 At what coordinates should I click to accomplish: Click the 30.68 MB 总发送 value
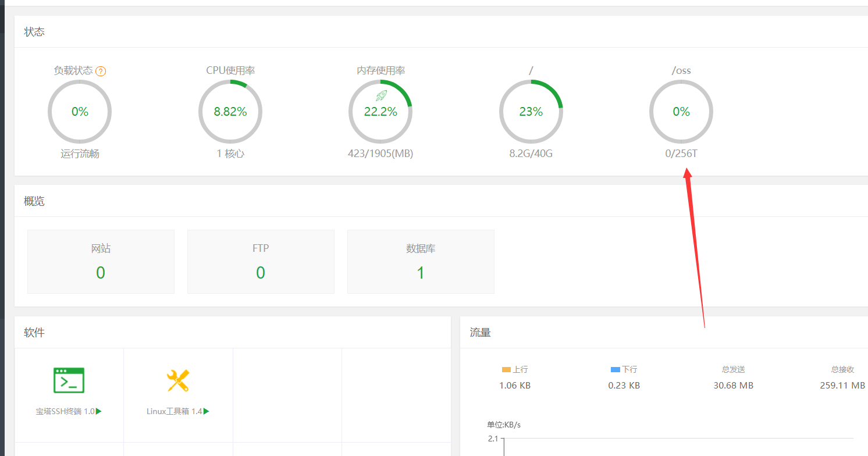point(734,386)
